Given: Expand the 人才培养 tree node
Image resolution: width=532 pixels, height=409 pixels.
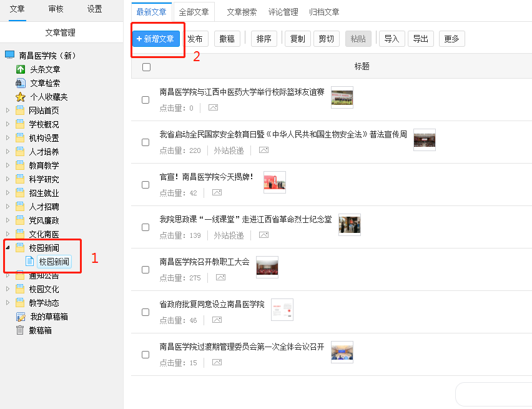Looking at the screenshot, I should click(7, 152).
